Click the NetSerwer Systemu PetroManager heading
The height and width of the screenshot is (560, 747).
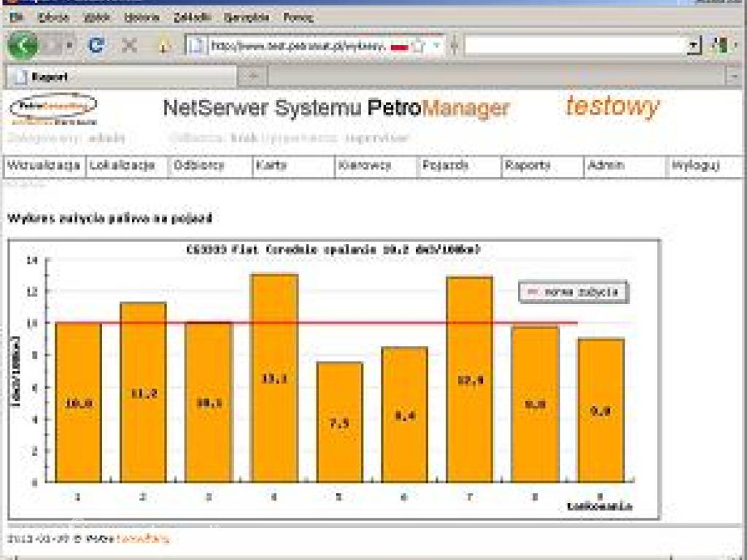tap(336, 108)
